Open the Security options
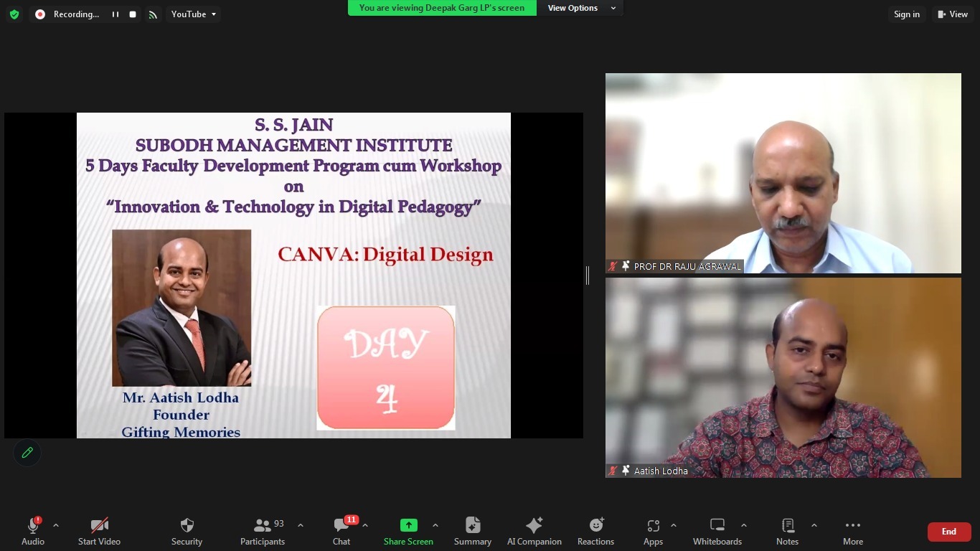Viewport: 980px width, 551px height. coord(187,531)
